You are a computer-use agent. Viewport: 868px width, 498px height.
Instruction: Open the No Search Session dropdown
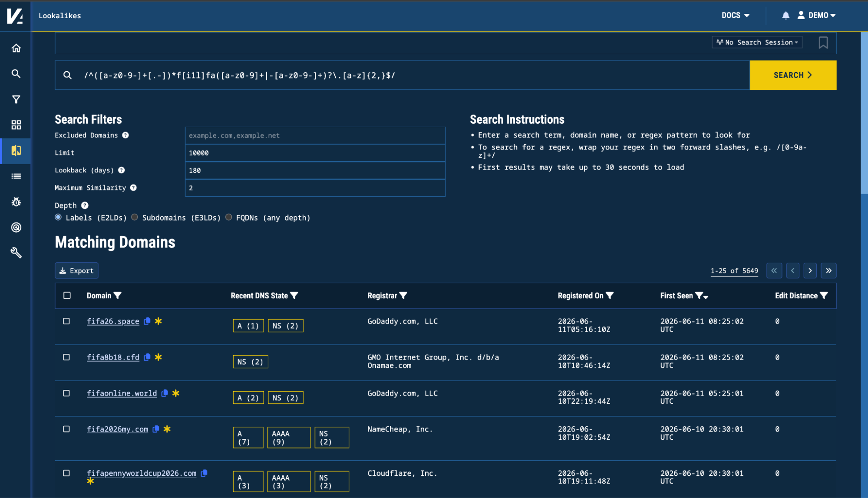(x=757, y=42)
